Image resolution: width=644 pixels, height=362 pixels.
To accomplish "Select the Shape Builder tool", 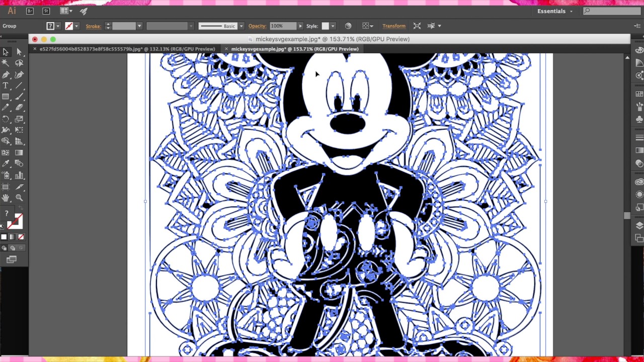I will 6,141.
